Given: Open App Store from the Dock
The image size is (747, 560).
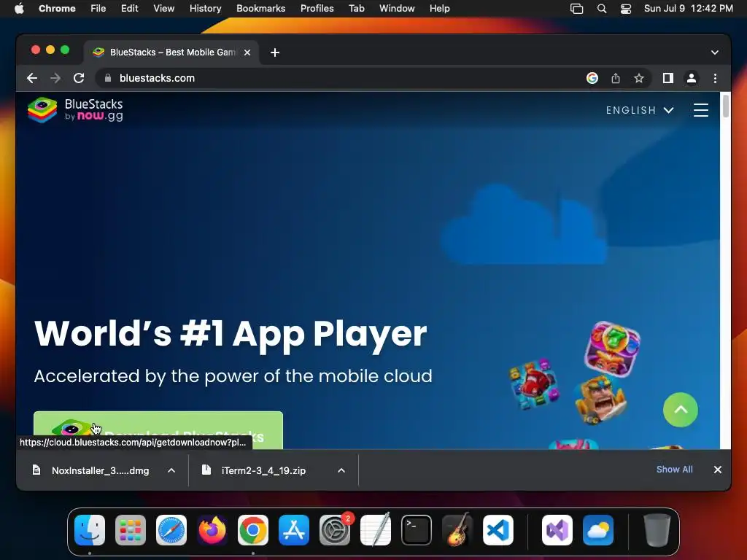Looking at the screenshot, I should point(294,530).
